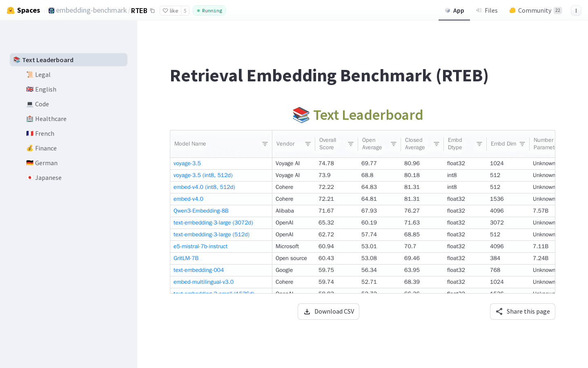Open the embed-multilingual-v3.0 link
The width and height of the screenshot is (588, 368).
[x=203, y=282]
